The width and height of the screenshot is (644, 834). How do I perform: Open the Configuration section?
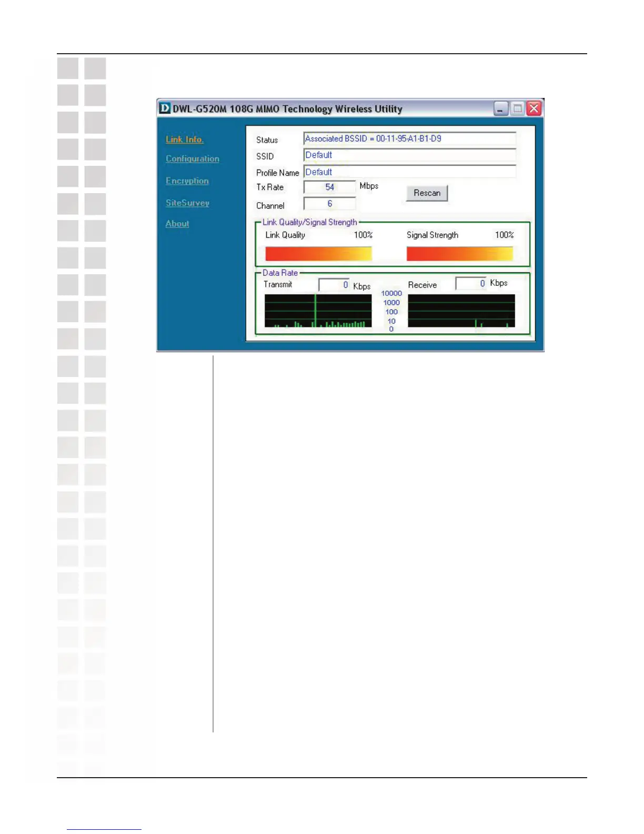tap(192, 159)
